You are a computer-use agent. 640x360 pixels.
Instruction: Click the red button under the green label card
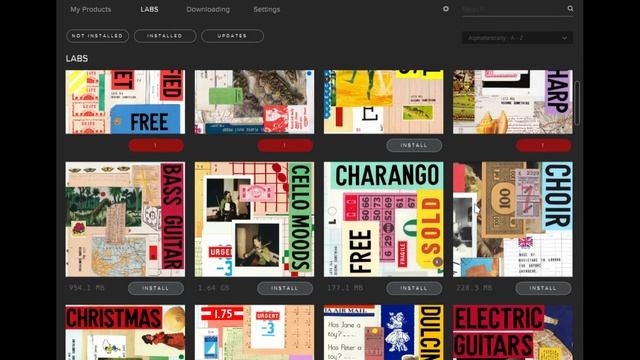pos(285,145)
